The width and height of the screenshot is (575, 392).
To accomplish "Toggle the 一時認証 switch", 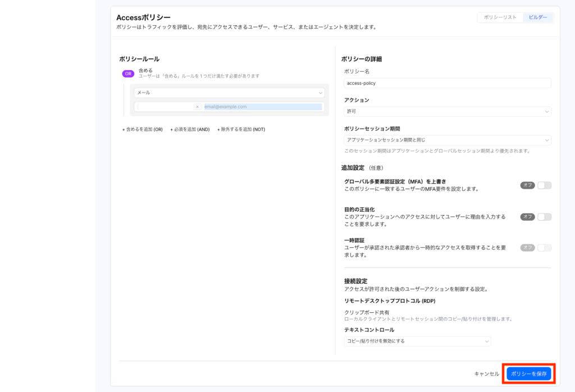I will 544,248.
